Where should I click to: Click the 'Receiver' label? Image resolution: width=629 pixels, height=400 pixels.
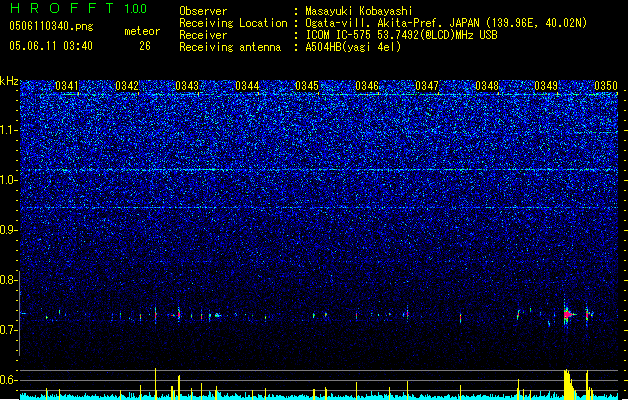[203, 35]
